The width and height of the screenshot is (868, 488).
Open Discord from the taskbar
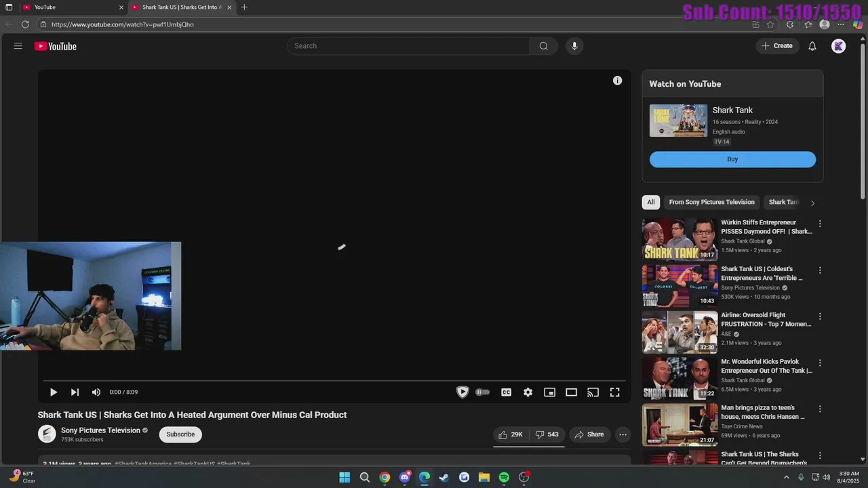tap(405, 477)
